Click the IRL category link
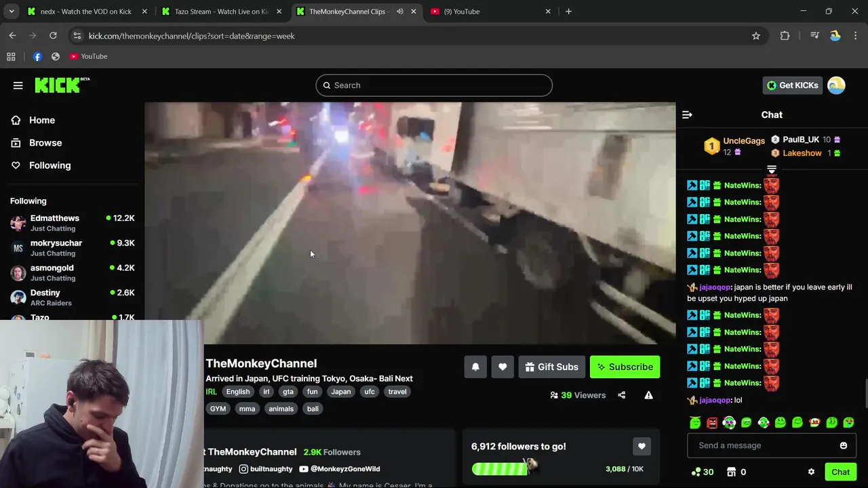This screenshot has width=868, height=488. pyautogui.click(x=212, y=392)
